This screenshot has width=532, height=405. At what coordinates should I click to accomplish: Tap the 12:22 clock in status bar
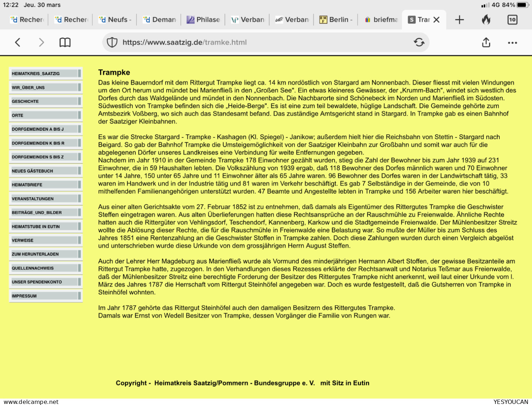coord(10,5)
